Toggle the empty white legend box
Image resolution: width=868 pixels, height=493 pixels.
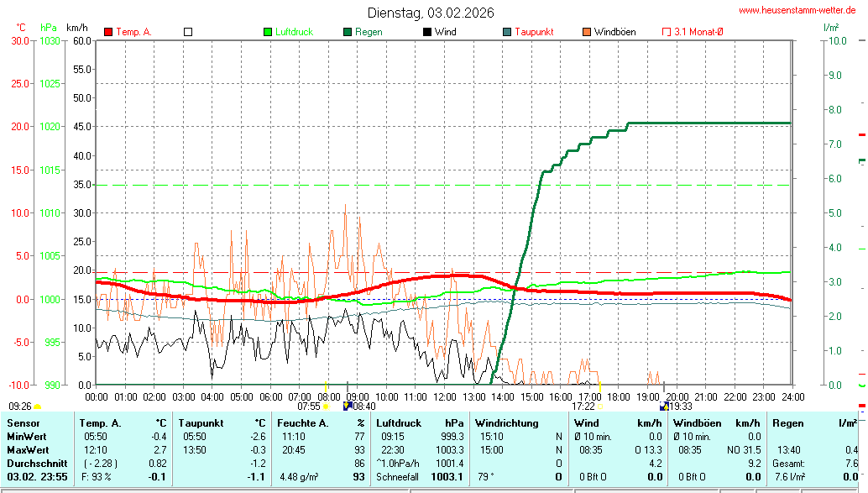pos(188,32)
